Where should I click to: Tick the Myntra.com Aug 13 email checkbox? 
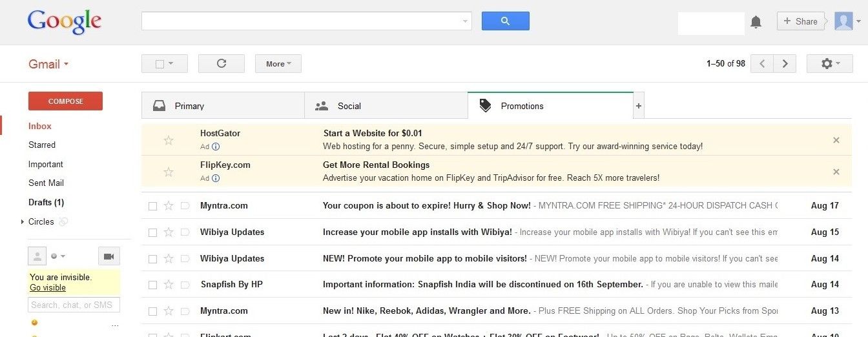coord(152,311)
